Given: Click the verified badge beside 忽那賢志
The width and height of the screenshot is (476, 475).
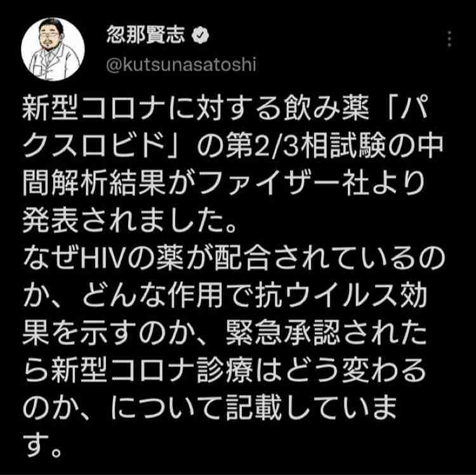Looking at the screenshot, I should pos(201,35).
